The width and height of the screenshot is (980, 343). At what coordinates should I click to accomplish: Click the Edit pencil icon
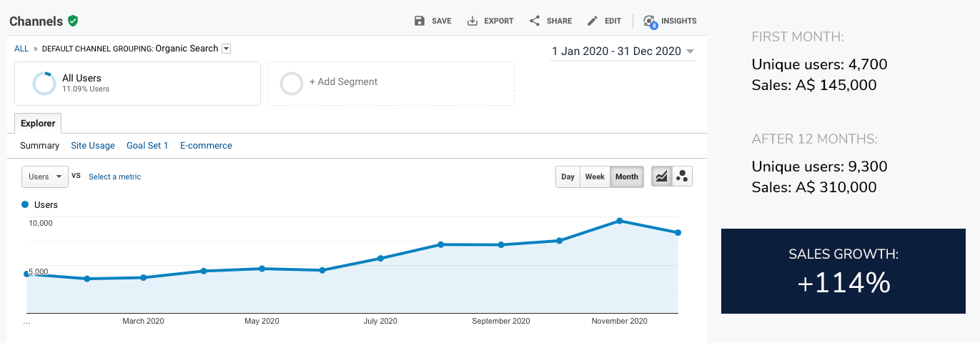[592, 21]
